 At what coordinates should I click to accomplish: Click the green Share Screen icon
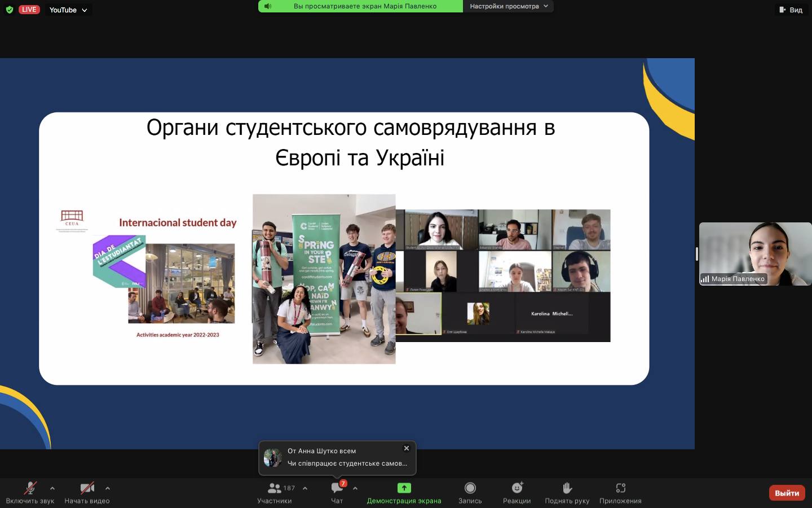[404, 488]
